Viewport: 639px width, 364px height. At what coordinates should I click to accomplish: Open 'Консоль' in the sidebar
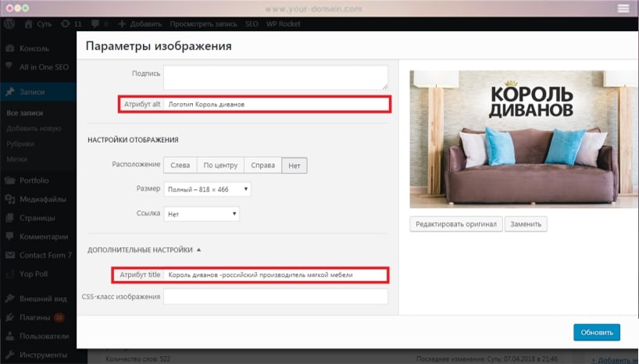pos(34,48)
